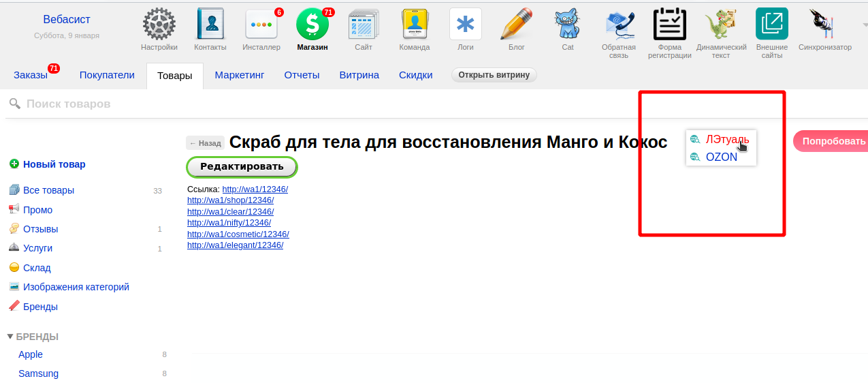The height and width of the screenshot is (383, 868).
Task: Open the Форма регистрации app
Action: [x=670, y=25]
